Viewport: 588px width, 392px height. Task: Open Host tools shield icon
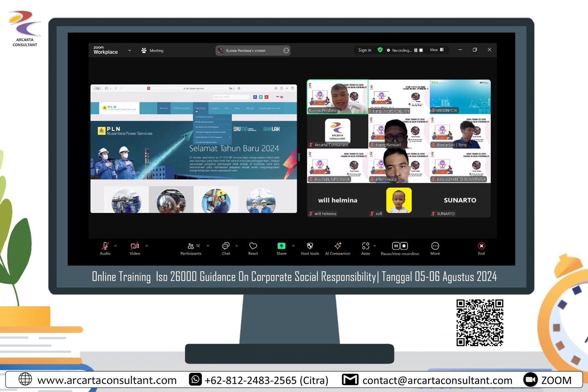click(310, 246)
